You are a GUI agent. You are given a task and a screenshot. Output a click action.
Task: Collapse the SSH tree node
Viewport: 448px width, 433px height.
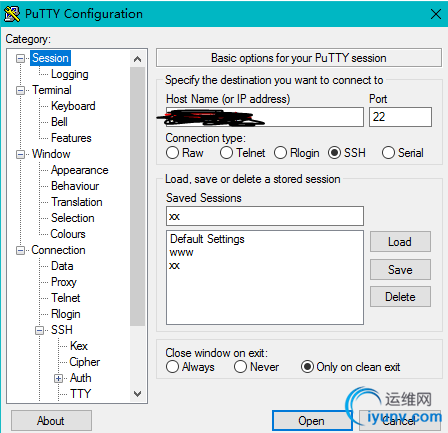coord(40,330)
